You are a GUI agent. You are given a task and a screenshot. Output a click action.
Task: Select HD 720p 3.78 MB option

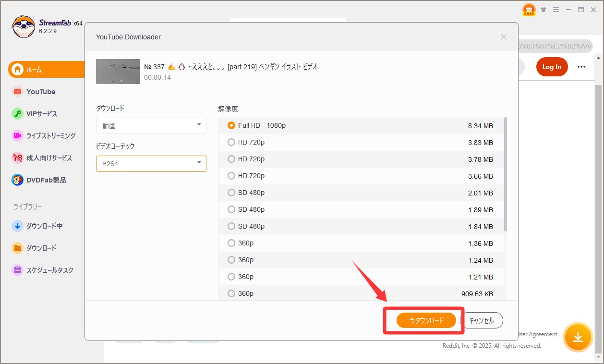361,159
